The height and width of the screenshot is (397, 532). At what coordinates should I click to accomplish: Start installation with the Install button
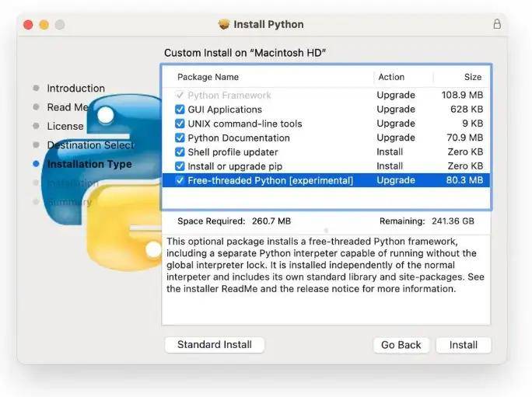(463, 345)
